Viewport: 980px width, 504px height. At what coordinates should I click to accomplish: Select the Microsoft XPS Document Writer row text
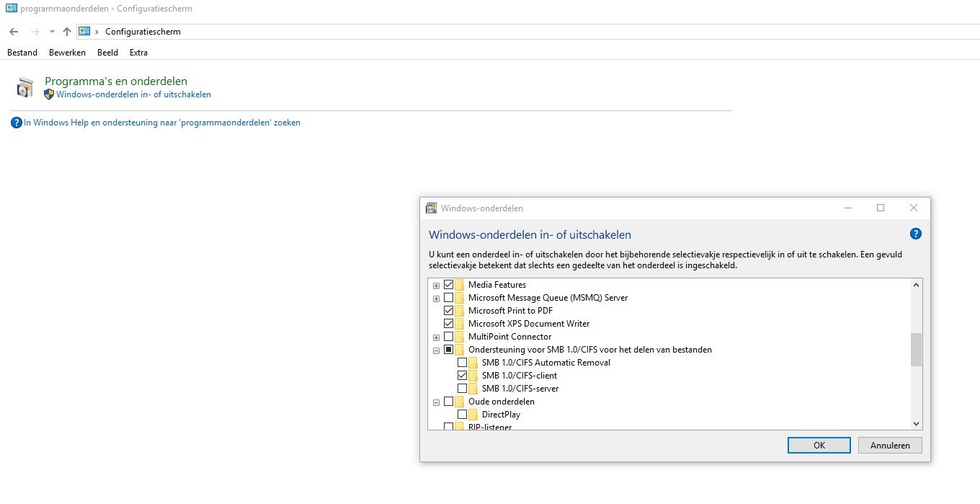(x=529, y=324)
